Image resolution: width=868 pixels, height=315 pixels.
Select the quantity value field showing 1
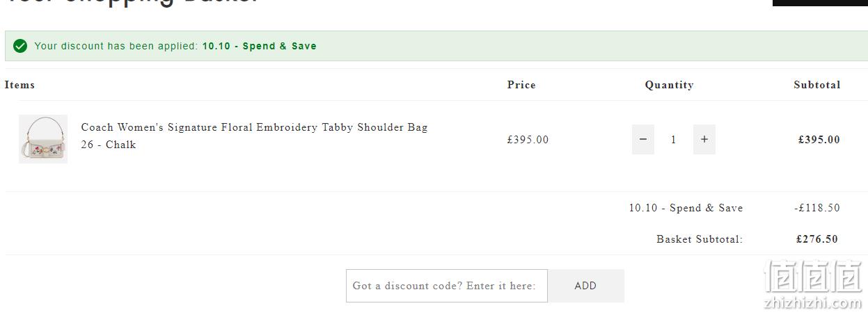coord(673,140)
